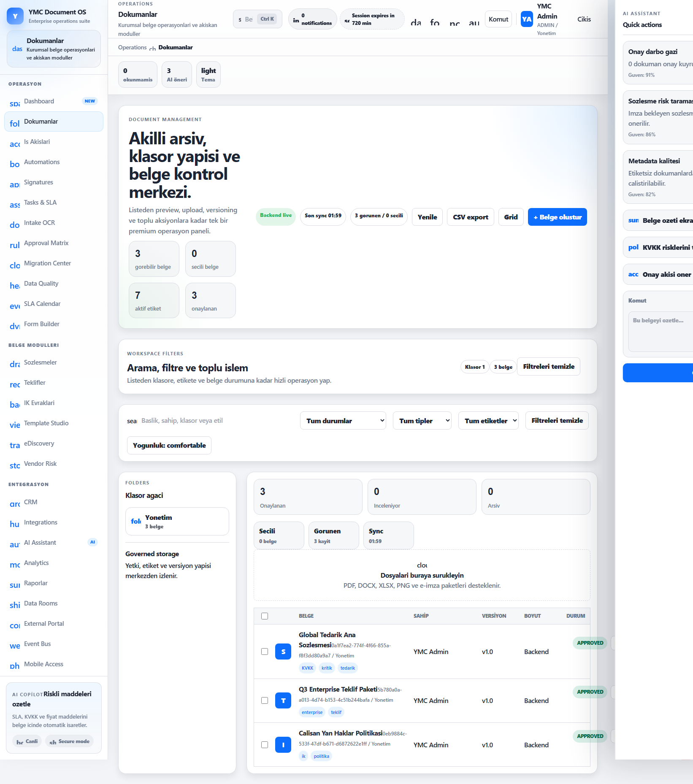
Task: Open Analytics in the sidebar
Action: pyautogui.click(x=54, y=563)
